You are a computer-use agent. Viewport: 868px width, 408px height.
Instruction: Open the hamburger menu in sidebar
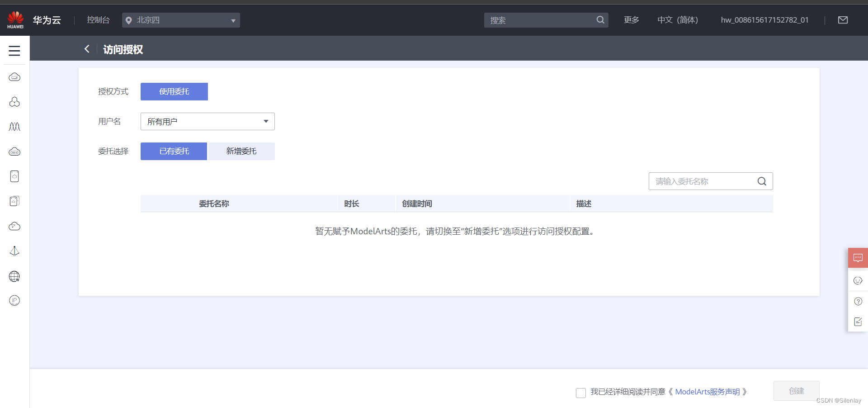(x=14, y=51)
